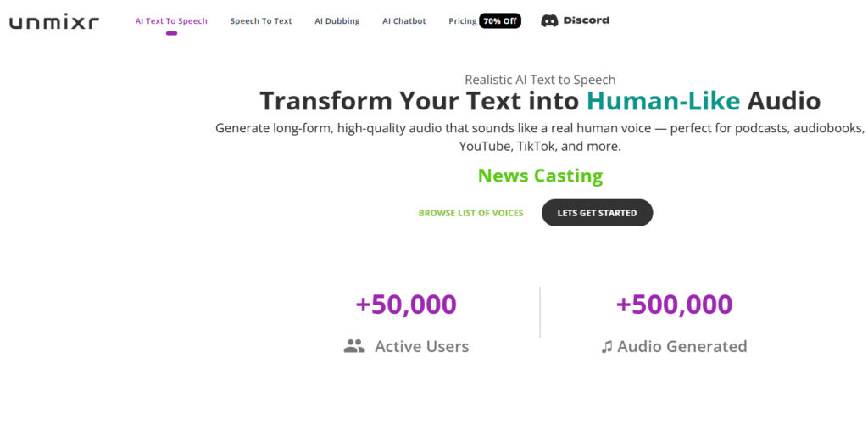
Task: Open the AI Text To Speech tab
Action: click(171, 21)
